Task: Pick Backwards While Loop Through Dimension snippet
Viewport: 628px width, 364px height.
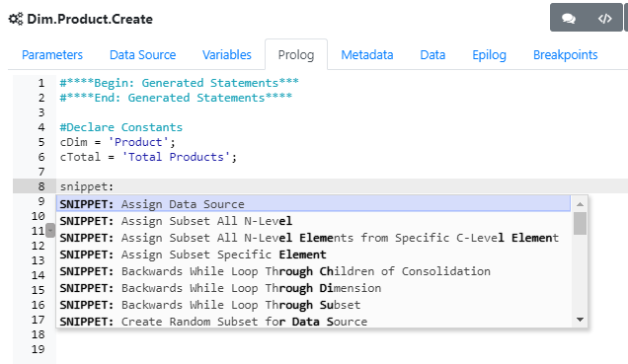Action: [313, 288]
